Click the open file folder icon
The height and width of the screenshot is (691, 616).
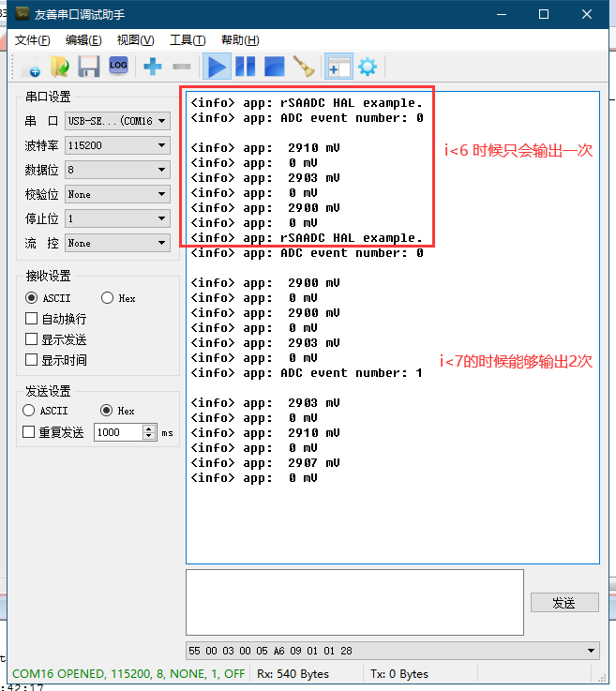pos(60,67)
